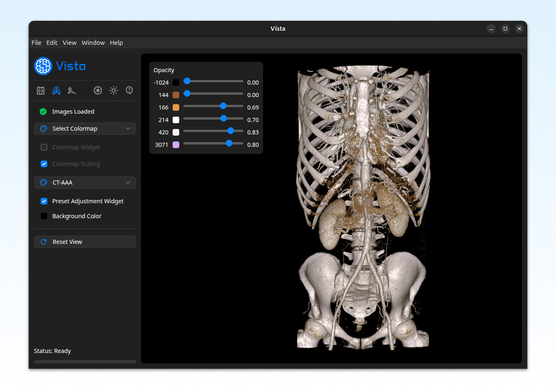Viewport: 556px width, 392px height.
Task: Click the opacity slider for value 420
Action: (x=230, y=131)
